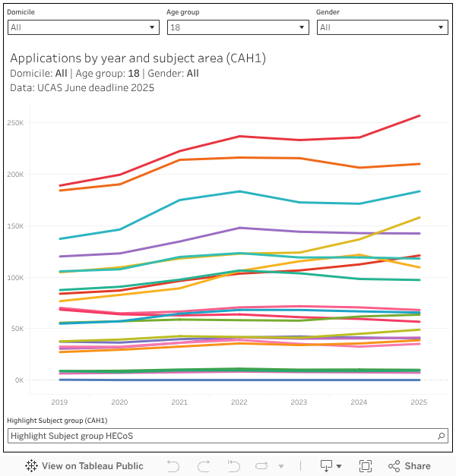The image size is (456, 476).
Task: Click the search magnifier icon in highlight box
Action: point(441,436)
